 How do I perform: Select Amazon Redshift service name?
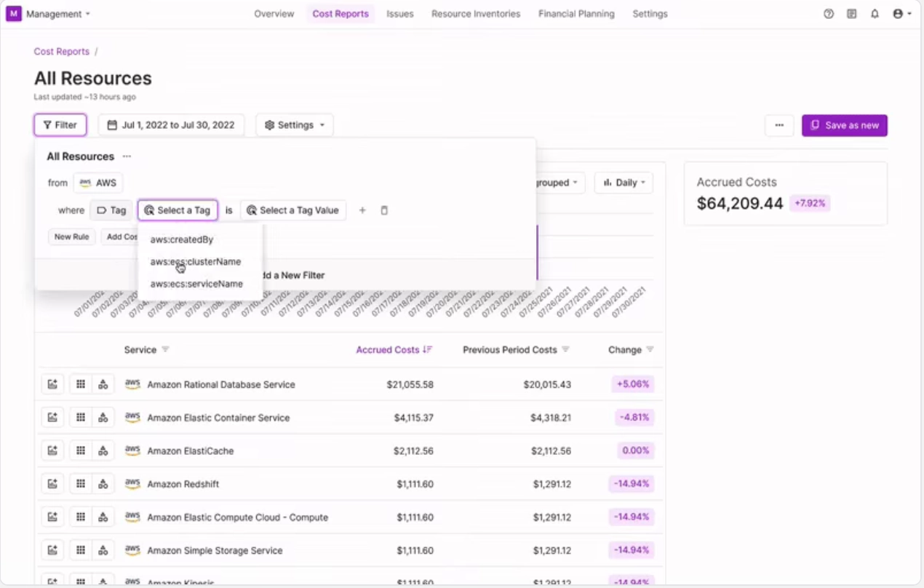(x=183, y=484)
